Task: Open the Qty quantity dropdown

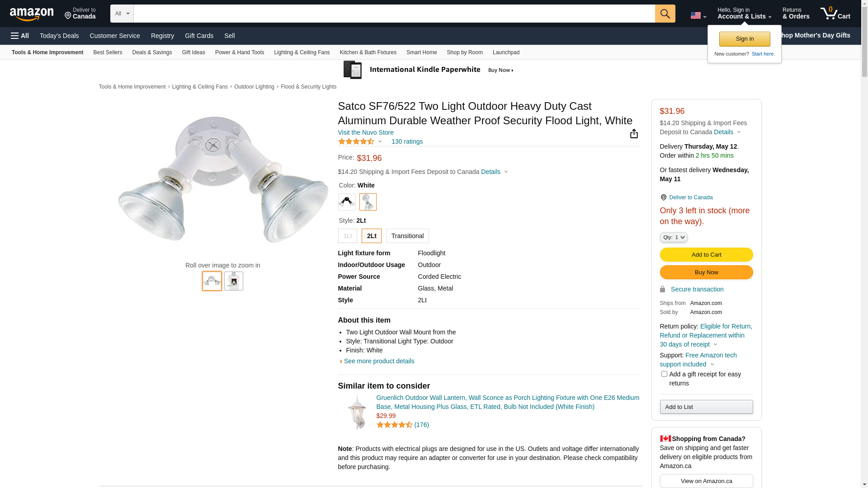Action: pos(674,237)
